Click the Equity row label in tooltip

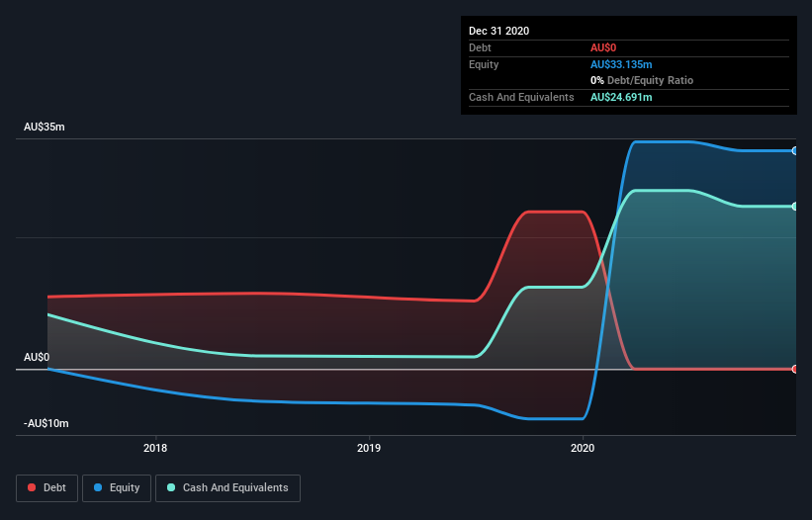point(484,64)
